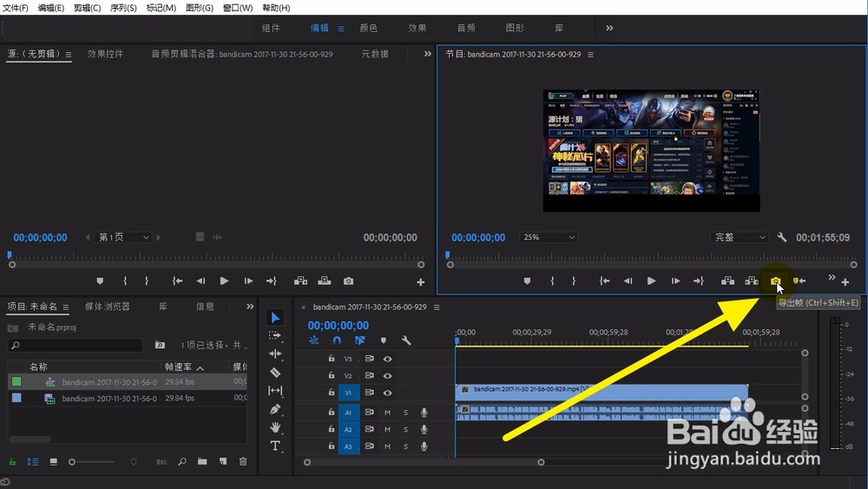
Task: Toggle project write lock icon
Action: point(12,462)
